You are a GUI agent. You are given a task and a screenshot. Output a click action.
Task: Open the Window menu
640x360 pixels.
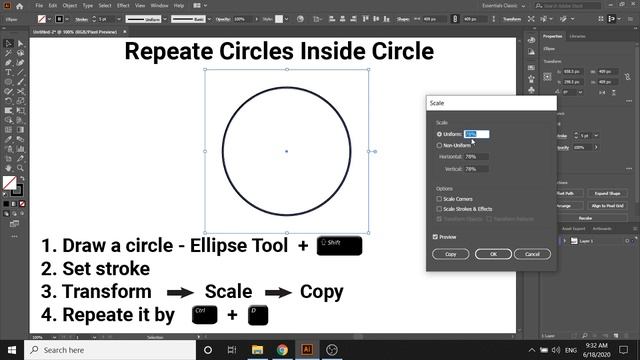pos(159,6)
